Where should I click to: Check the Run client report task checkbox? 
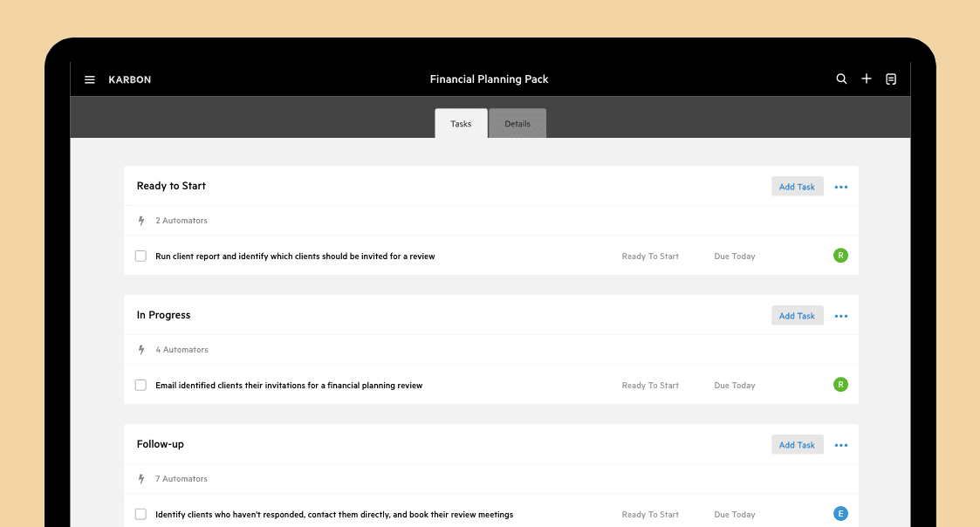[140, 257]
